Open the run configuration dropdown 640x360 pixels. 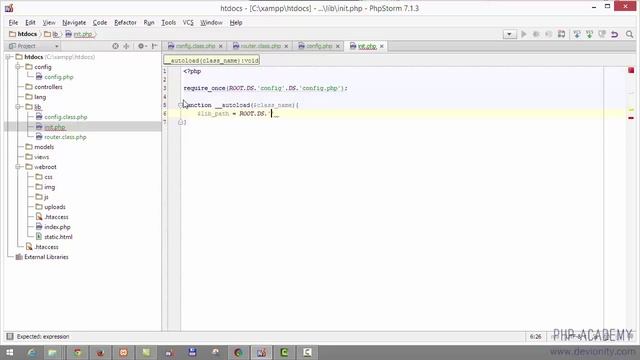tap(509, 34)
